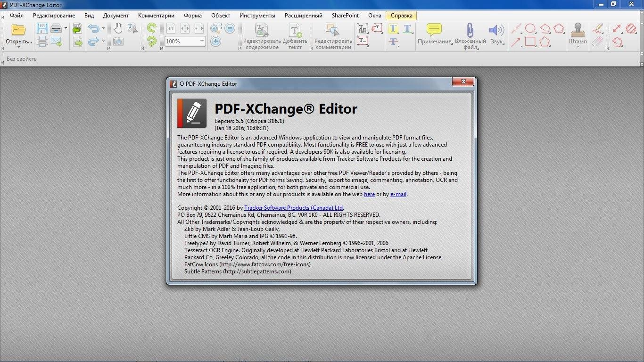Select the Polygon drawing tool
644x362 pixels.
[545, 42]
